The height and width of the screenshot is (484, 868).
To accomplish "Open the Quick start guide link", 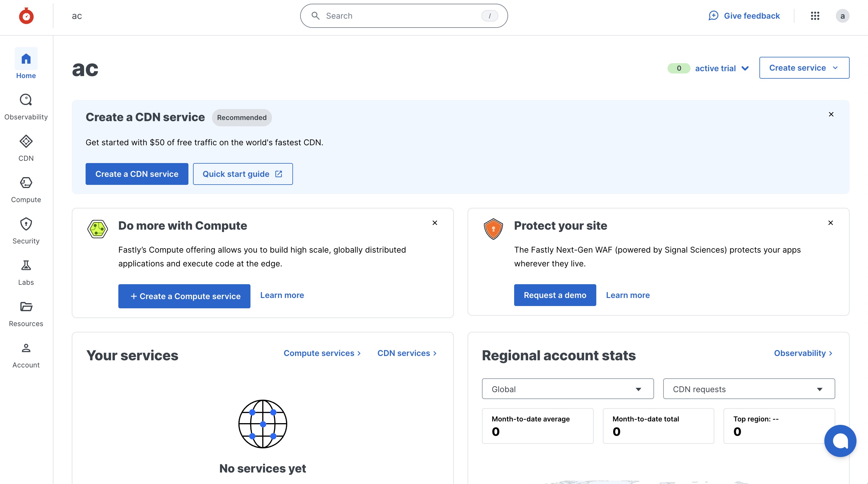I will 243,174.
